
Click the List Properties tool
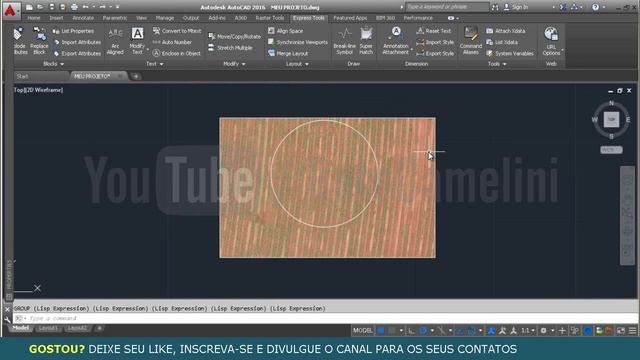(73, 31)
